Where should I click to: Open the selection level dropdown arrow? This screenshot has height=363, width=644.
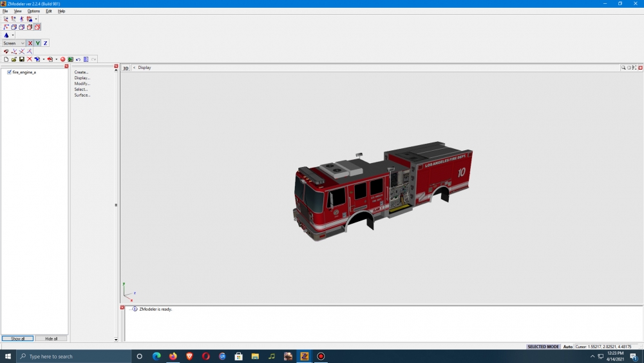click(35, 19)
